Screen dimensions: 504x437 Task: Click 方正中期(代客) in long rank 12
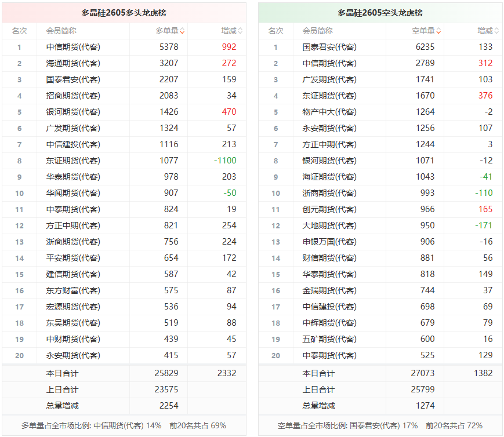coord(73,225)
